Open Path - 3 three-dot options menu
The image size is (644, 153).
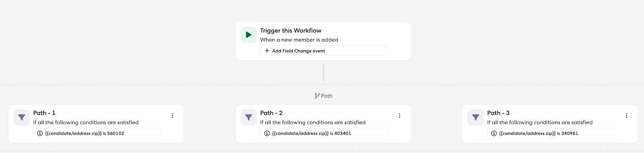click(x=627, y=116)
